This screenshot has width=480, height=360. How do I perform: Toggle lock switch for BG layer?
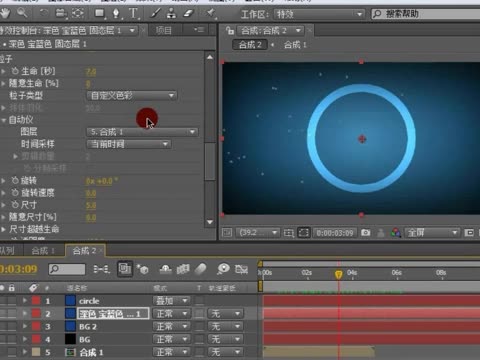[x=12, y=339]
